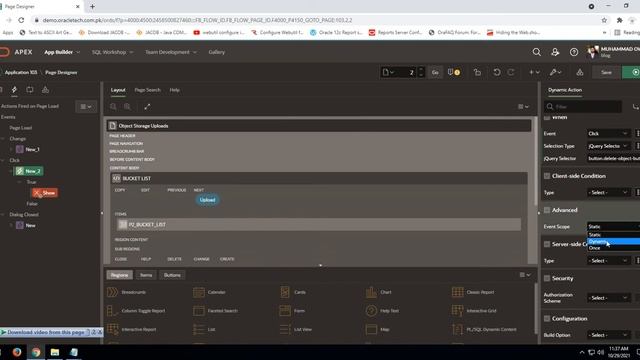Switch to the Processing tab icon

pyautogui.click(x=30, y=89)
